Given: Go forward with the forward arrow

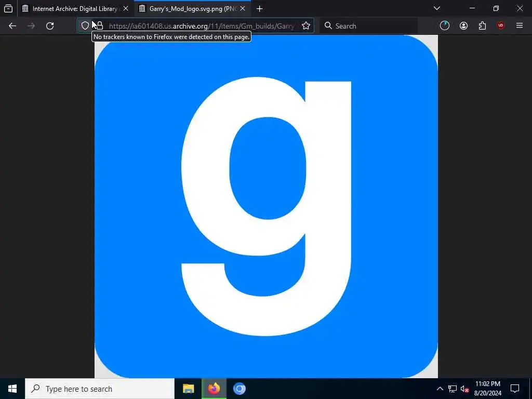Looking at the screenshot, I should (31, 26).
